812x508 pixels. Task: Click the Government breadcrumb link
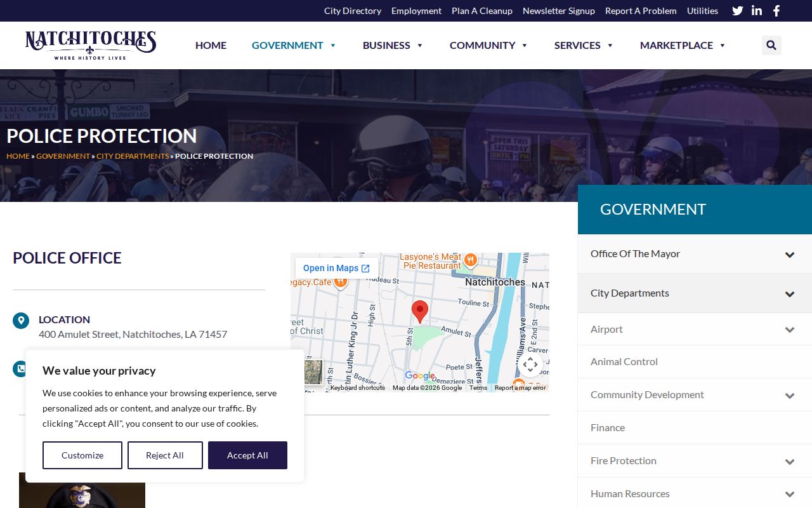(63, 156)
